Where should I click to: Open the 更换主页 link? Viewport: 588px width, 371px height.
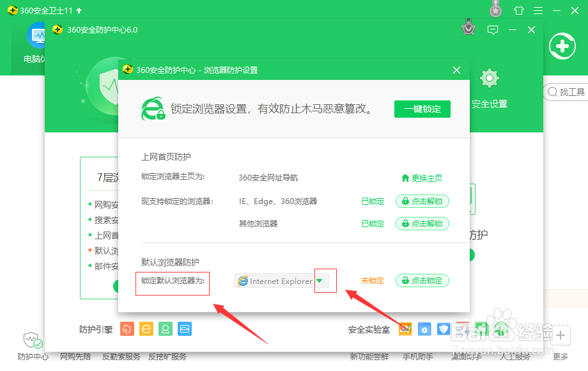[x=422, y=178]
